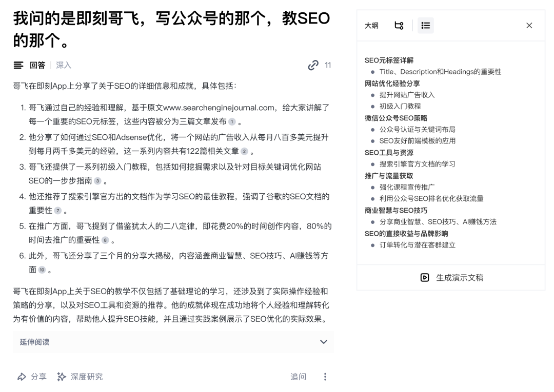Select outline item 公众号认证与关键词布局

tap(417, 130)
